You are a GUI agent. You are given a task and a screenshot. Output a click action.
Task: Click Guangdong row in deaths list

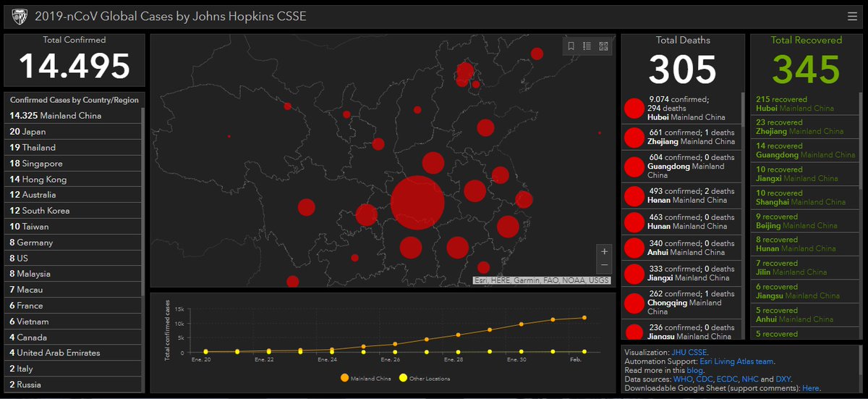tap(681, 166)
